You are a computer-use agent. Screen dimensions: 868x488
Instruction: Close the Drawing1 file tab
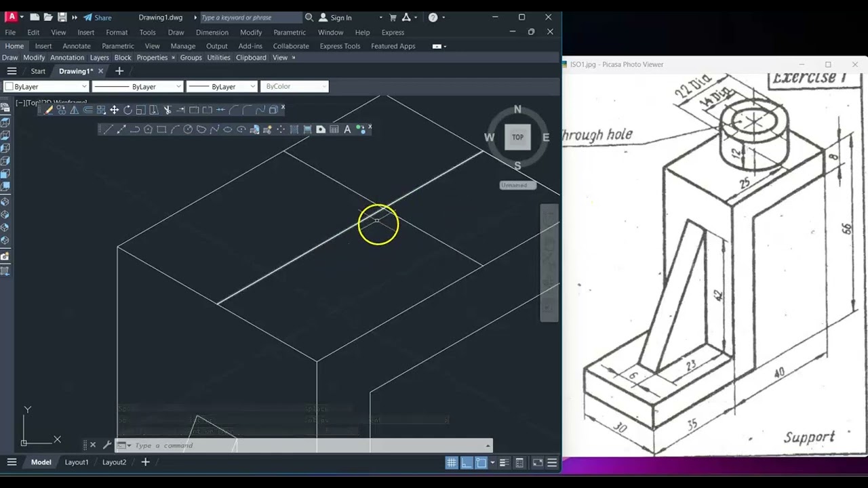tap(100, 71)
